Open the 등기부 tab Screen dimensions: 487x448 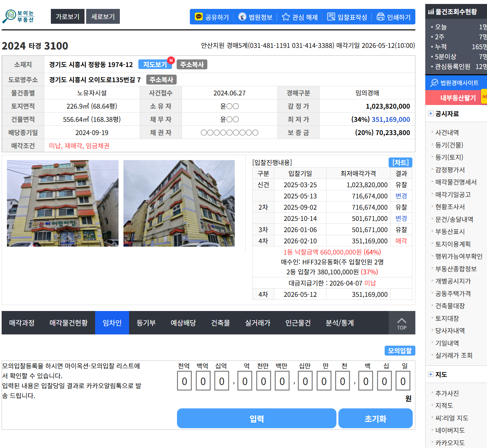[x=146, y=323]
